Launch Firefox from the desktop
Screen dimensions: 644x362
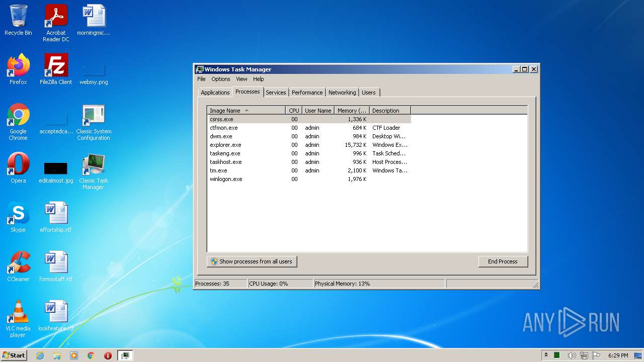18,69
